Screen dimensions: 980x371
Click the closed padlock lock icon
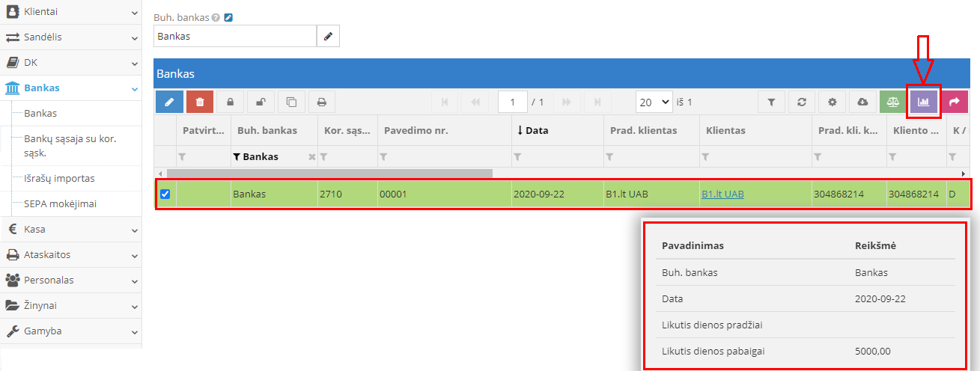230,102
